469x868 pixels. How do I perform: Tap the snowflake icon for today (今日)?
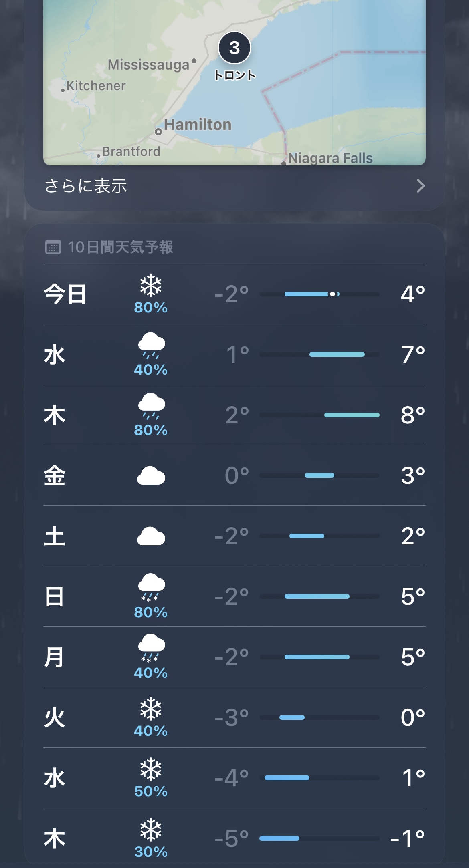pos(151,286)
